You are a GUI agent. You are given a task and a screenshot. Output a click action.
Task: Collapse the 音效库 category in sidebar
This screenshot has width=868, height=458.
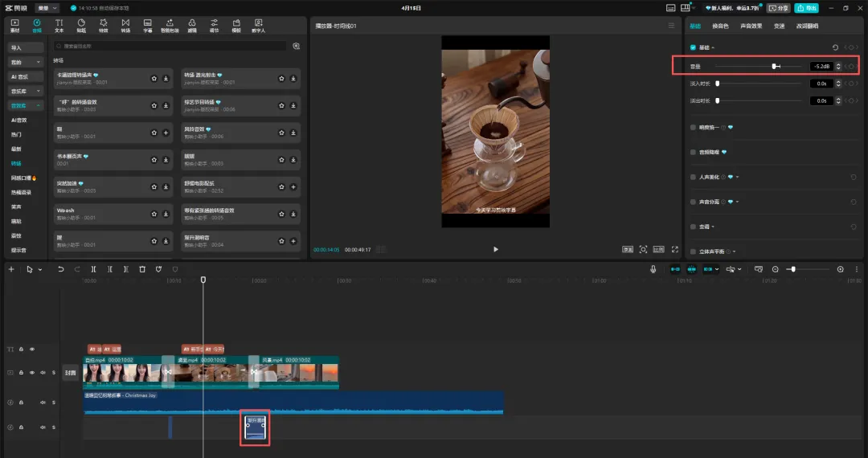pyautogui.click(x=26, y=105)
